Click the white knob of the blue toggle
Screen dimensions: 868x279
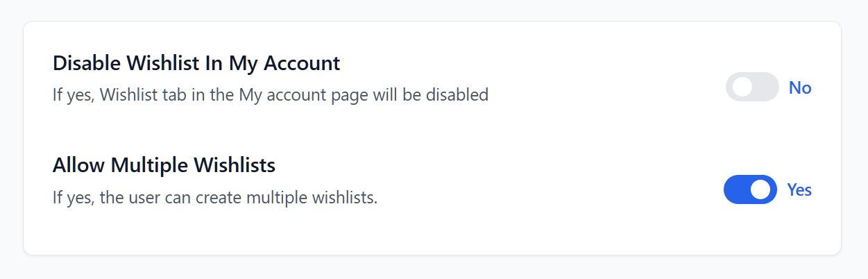tap(760, 189)
